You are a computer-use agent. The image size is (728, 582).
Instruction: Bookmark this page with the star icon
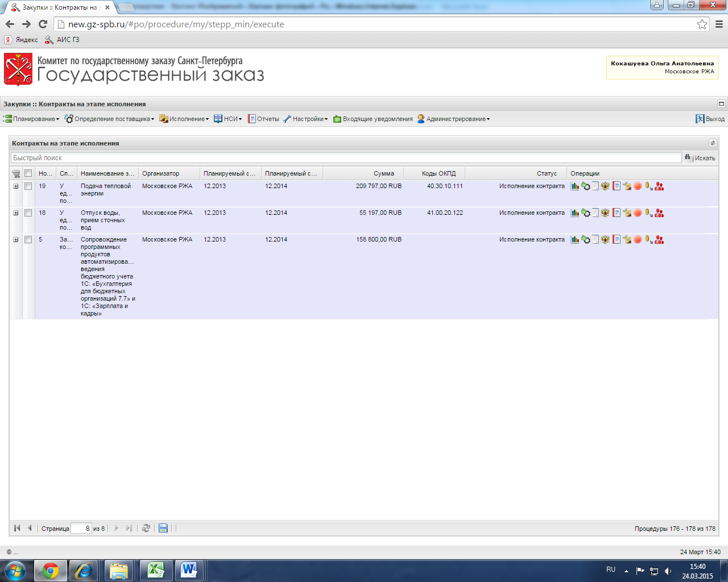coord(702,24)
